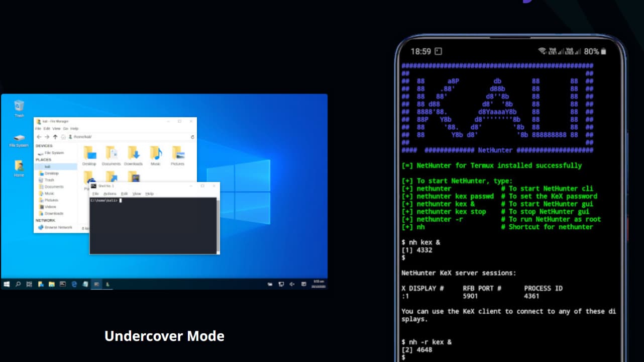The image size is (644, 362).
Task: Open the Edge browser icon on taskbar
Action: click(x=74, y=284)
